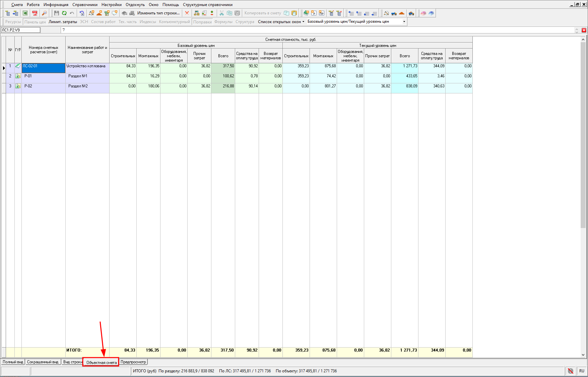
Task: Click the red X delete icon
Action: coord(187,13)
